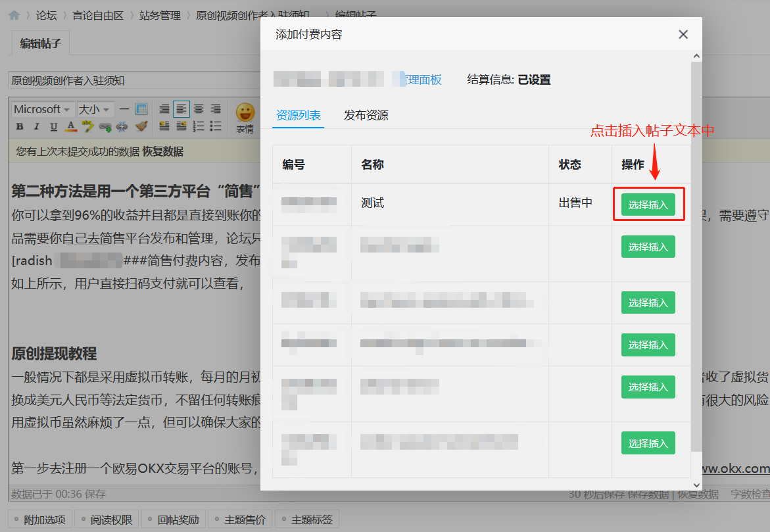Click the 恢复数据 link in notice bar
Screen dimensions: 770x532
click(162, 151)
